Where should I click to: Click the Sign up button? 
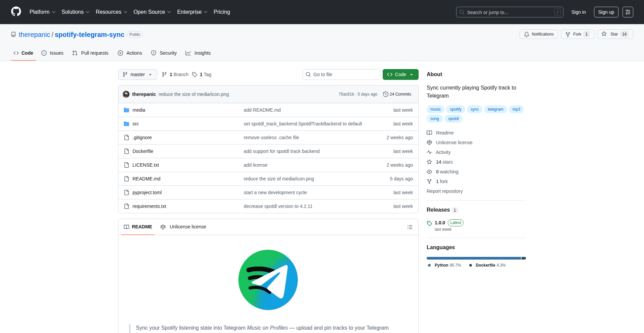point(606,12)
